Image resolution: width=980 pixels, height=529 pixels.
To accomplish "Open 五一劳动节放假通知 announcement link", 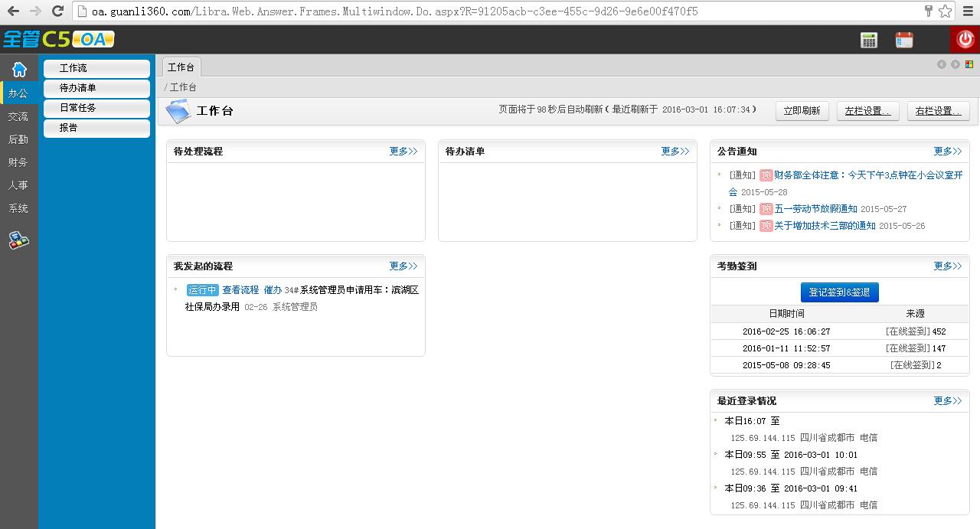I will pyautogui.click(x=815, y=209).
